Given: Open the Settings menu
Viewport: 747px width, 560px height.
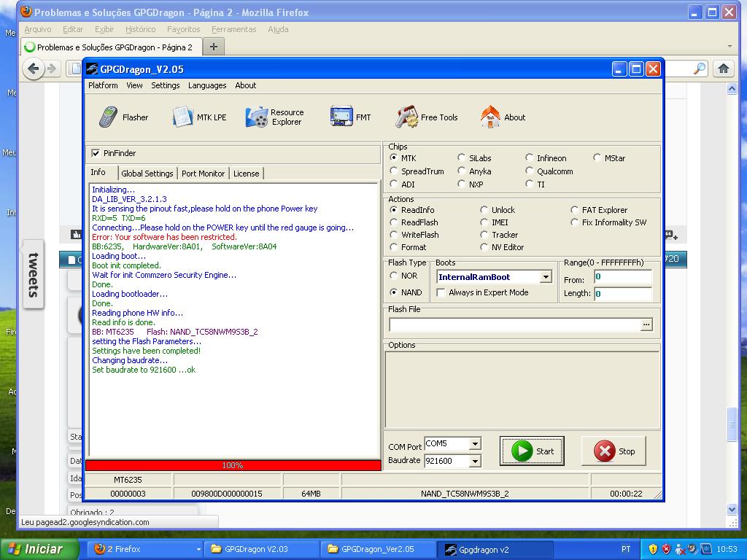Looking at the screenshot, I should (166, 85).
